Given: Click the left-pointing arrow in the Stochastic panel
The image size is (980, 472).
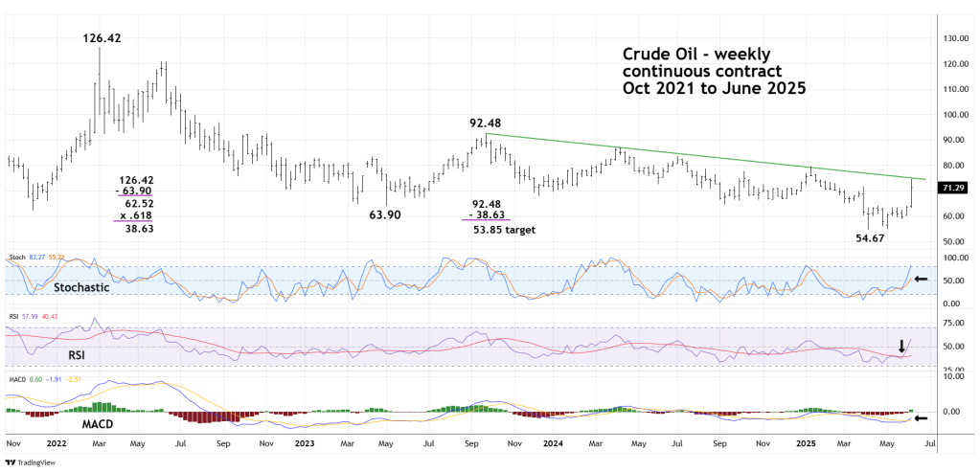Looking at the screenshot, I should (x=921, y=279).
